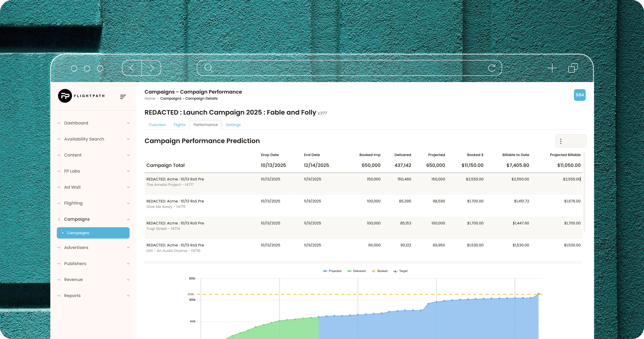
Task: Click the final projected data point on chart
Action: (x=538, y=294)
